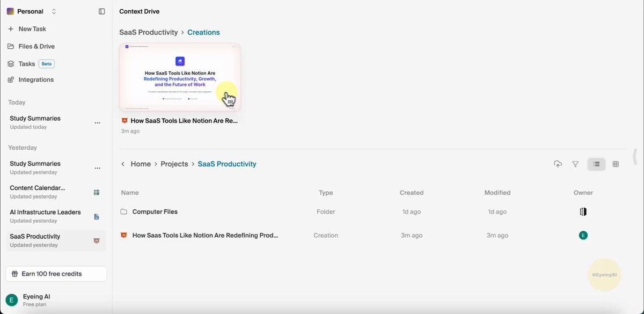Click slides icon beside thumbnail title
Screen dimensions: 644x314
click(x=125, y=121)
